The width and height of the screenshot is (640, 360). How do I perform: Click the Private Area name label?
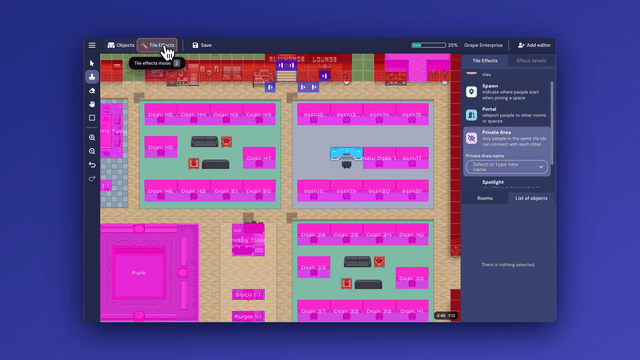tap(484, 156)
